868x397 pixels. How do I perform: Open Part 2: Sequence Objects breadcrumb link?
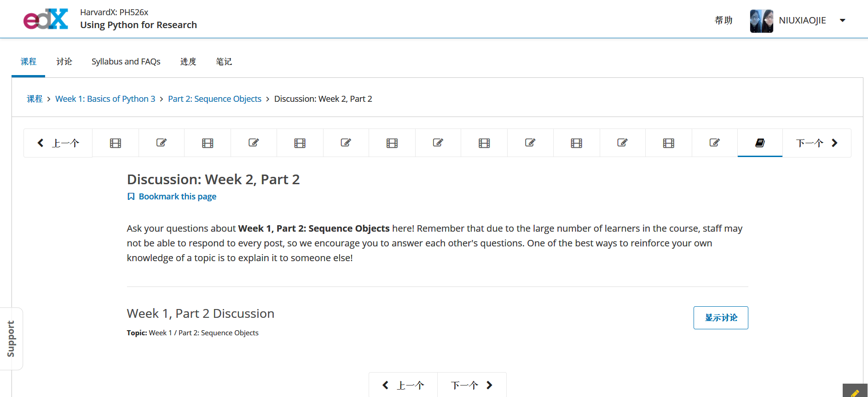[x=214, y=99]
